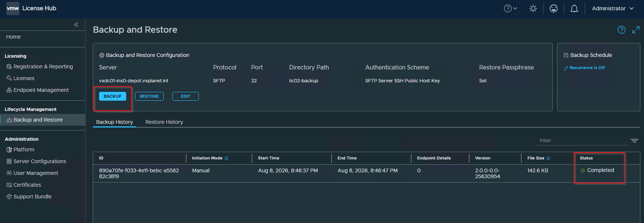644x223 pixels.
Task: Click the lic02-backup directory path value
Action: (303, 81)
